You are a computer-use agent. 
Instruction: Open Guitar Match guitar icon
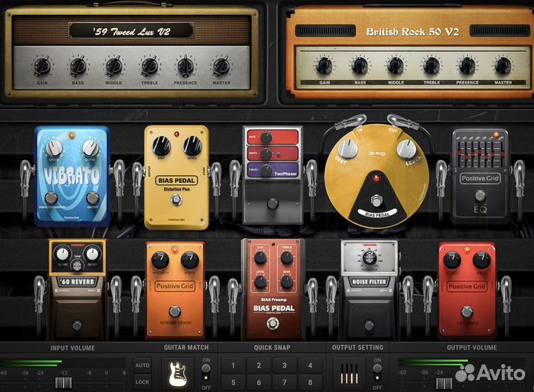(x=177, y=373)
